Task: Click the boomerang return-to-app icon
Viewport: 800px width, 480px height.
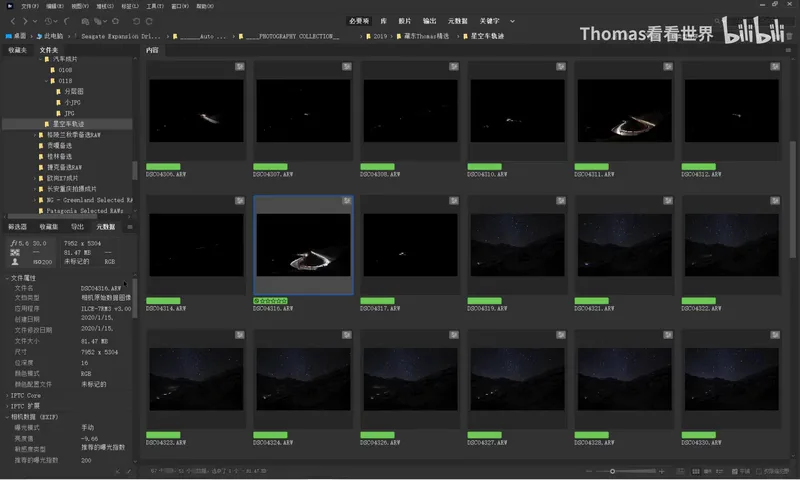Action: click(67, 21)
